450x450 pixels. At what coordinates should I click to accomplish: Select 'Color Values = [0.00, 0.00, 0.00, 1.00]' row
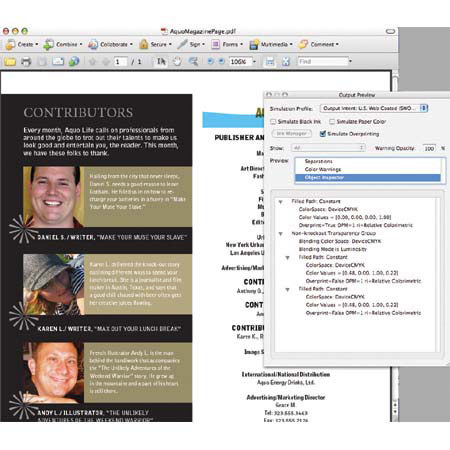pyautogui.click(x=345, y=217)
